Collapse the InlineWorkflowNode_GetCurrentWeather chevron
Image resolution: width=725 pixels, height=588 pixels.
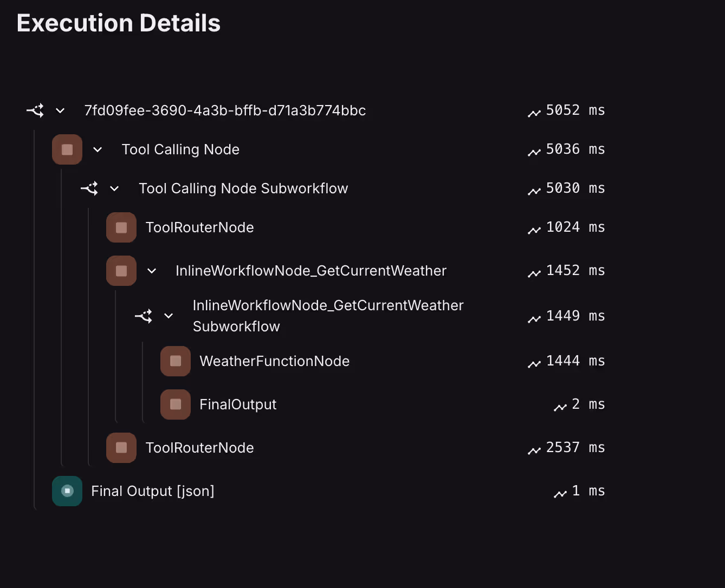pyautogui.click(x=152, y=271)
